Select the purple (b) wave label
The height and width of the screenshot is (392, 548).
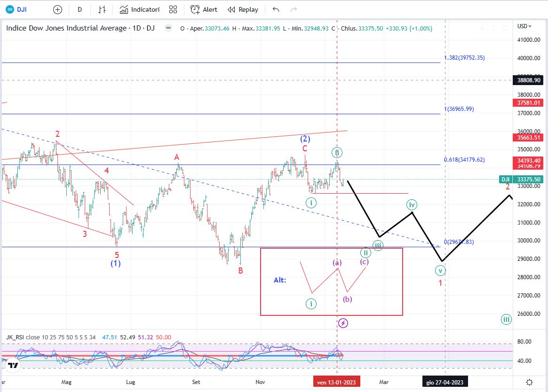(x=347, y=299)
